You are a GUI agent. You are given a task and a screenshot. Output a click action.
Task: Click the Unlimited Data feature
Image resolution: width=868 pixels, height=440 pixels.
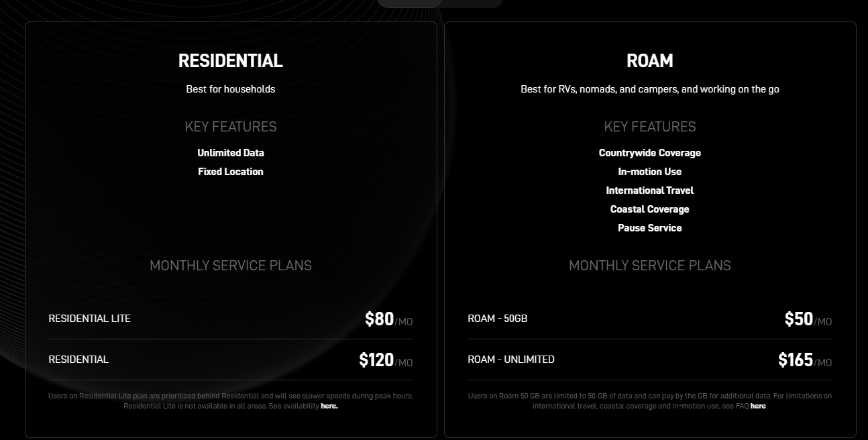click(231, 153)
